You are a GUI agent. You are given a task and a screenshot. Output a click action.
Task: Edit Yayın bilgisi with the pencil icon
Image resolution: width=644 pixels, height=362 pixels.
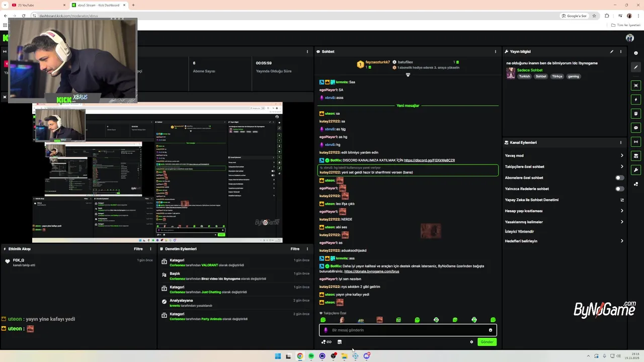(612, 51)
